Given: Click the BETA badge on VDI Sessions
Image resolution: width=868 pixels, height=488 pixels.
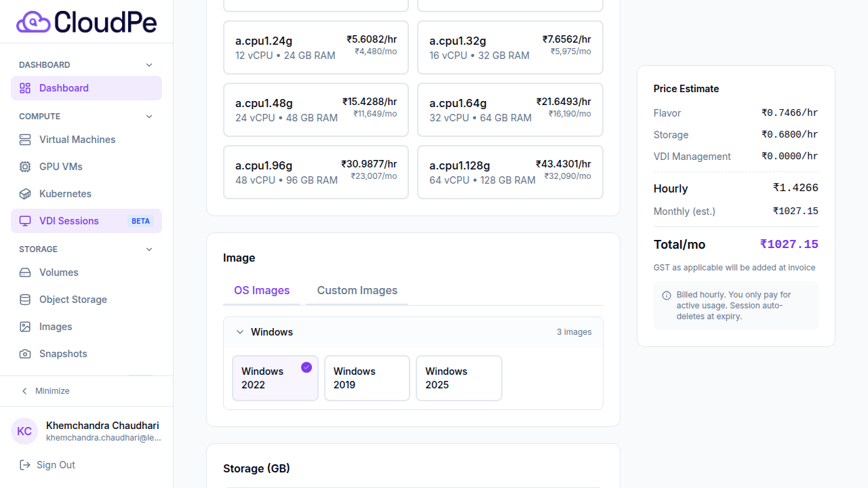Looking at the screenshot, I should (140, 221).
